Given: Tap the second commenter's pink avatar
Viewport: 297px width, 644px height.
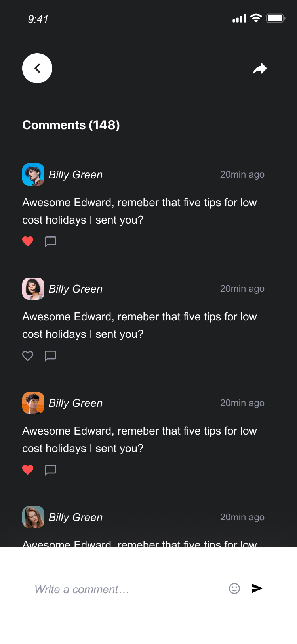Looking at the screenshot, I should coord(33,289).
